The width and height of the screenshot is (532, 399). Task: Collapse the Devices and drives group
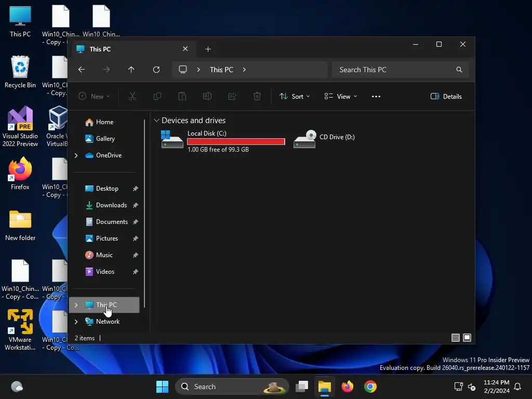coord(156,121)
